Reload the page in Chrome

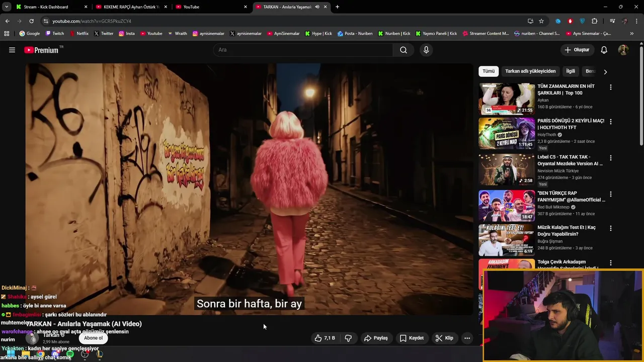click(31, 21)
